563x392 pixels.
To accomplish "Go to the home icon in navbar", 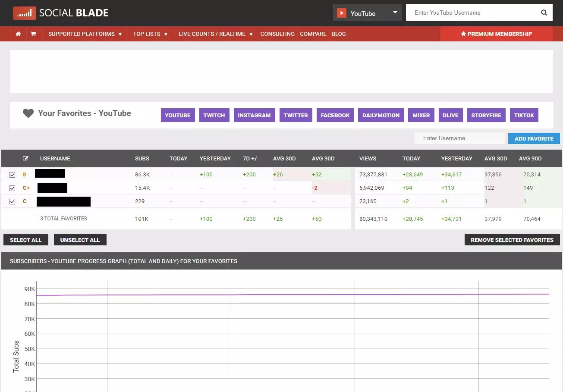I will [x=18, y=34].
